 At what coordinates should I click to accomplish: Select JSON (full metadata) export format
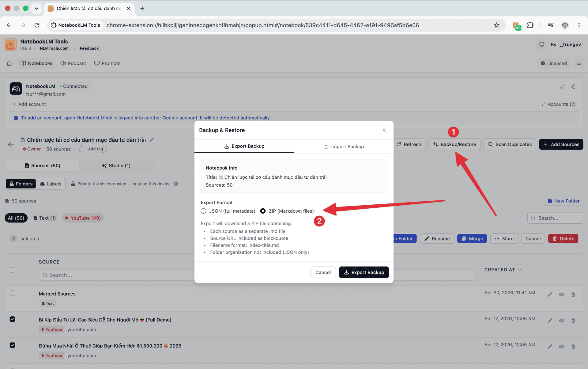(x=203, y=211)
